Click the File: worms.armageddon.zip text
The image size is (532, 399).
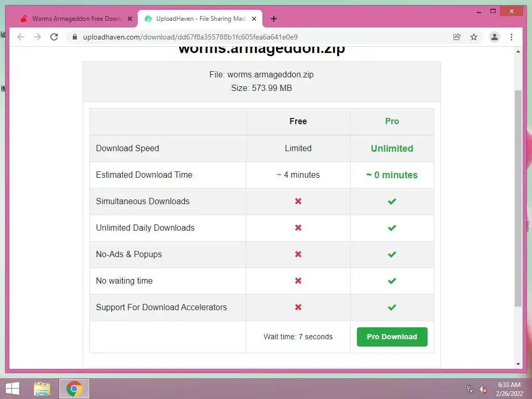(261, 74)
